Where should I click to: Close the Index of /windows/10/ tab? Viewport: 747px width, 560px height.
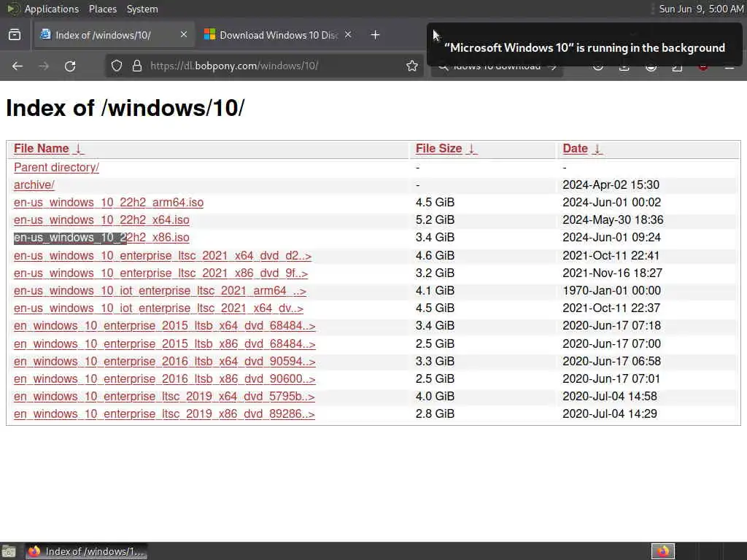tap(183, 34)
